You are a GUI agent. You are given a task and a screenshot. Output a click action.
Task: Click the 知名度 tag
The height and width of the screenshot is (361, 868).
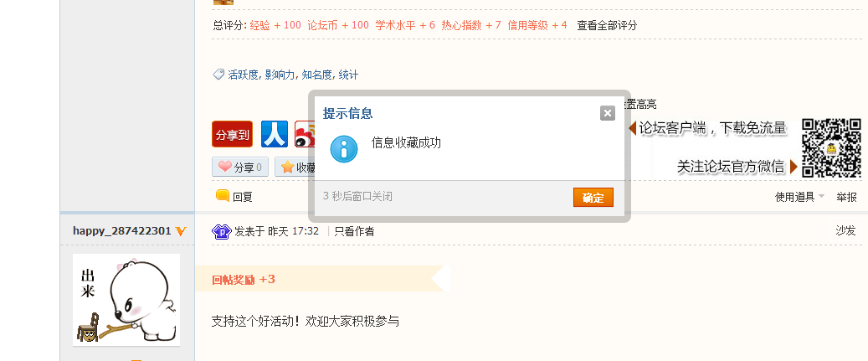click(x=317, y=75)
